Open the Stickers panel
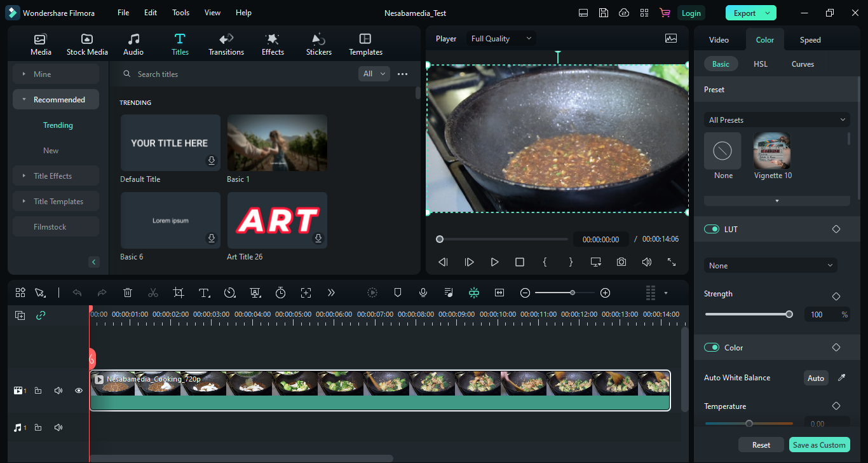 click(x=318, y=45)
